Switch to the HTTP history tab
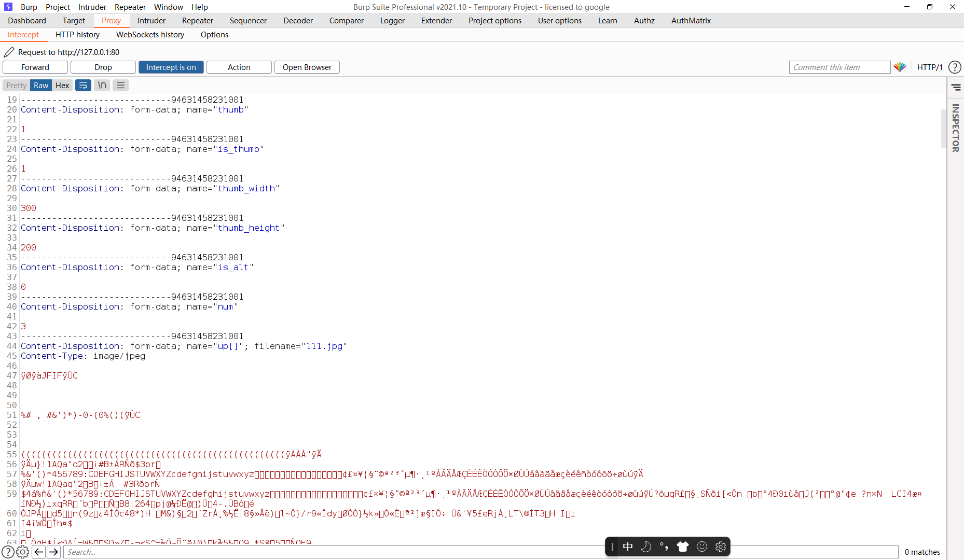Screen dimensions: 964x560 [x=77, y=35]
